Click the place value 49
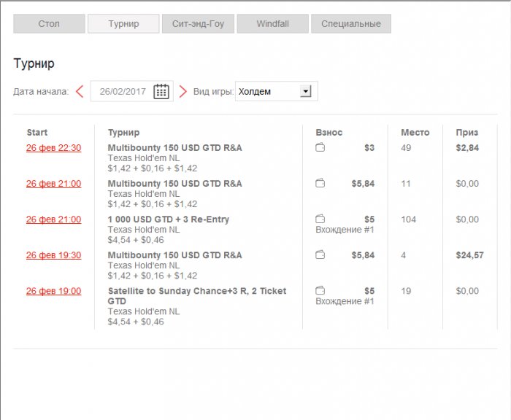The image size is (511, 420). [406, 148]
